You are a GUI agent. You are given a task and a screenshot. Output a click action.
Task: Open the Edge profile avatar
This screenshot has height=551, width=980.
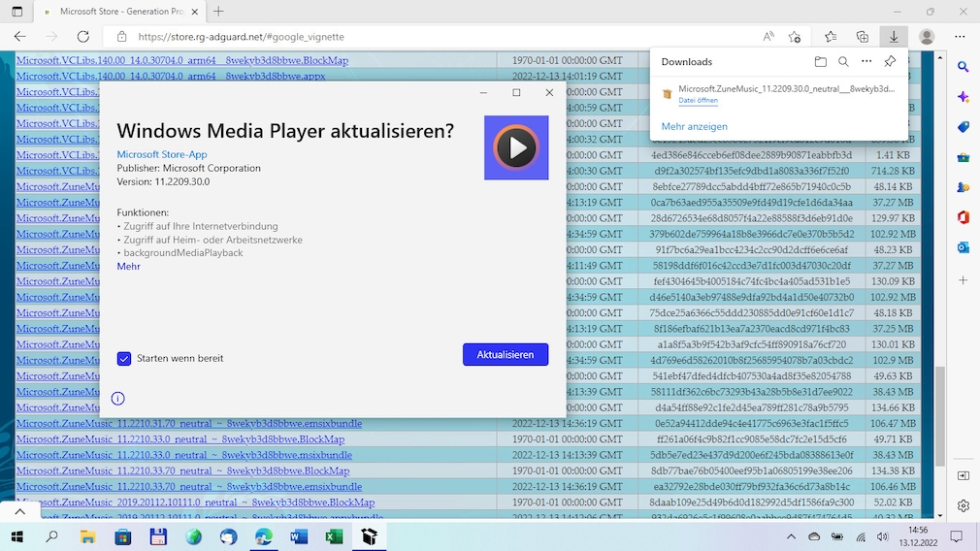927,36
